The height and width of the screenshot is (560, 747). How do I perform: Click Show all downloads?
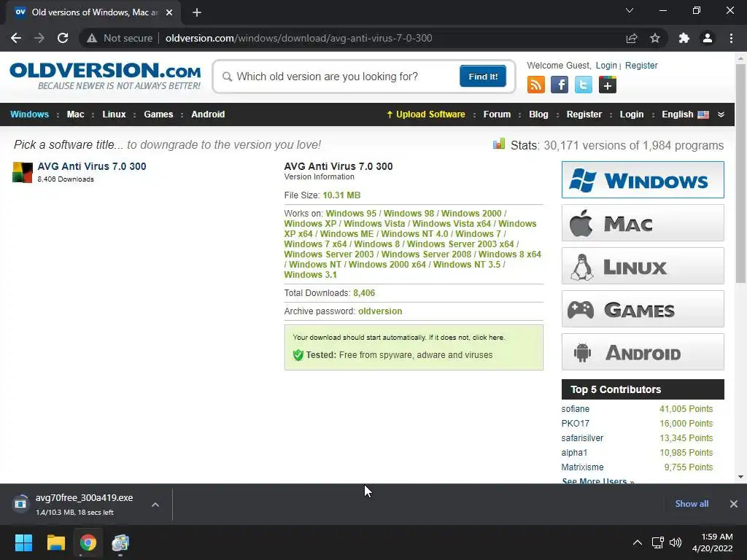click(x=692, y=504)
